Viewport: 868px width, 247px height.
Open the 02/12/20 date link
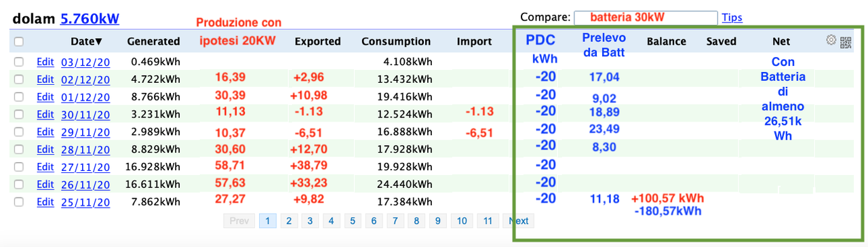(85, 79)
